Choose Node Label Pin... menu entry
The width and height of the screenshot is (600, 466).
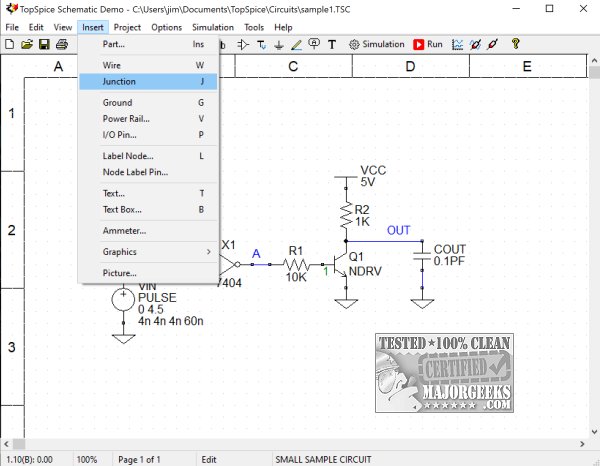click(148, 172)
